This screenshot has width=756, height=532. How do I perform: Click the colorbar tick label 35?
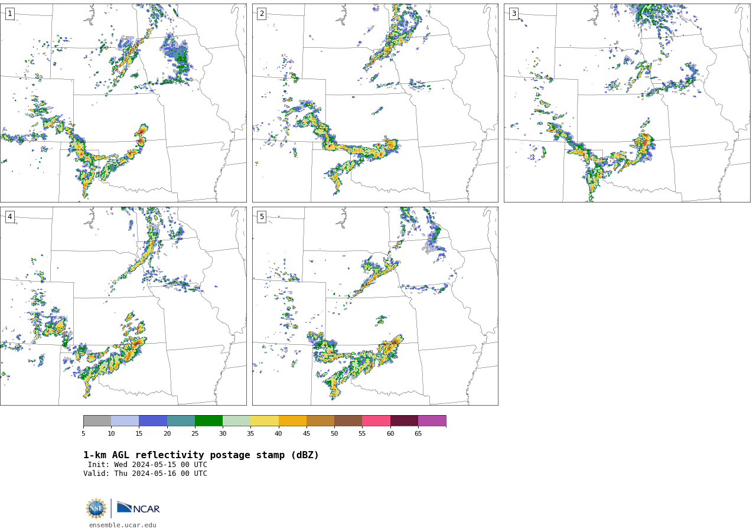[x=250, y=434]
